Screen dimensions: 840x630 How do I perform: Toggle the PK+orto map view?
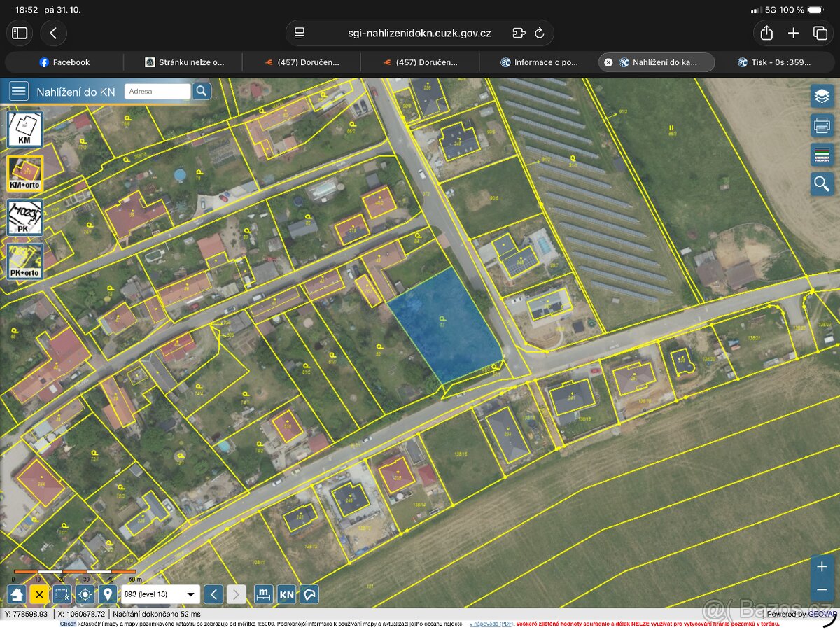point(24,260)
